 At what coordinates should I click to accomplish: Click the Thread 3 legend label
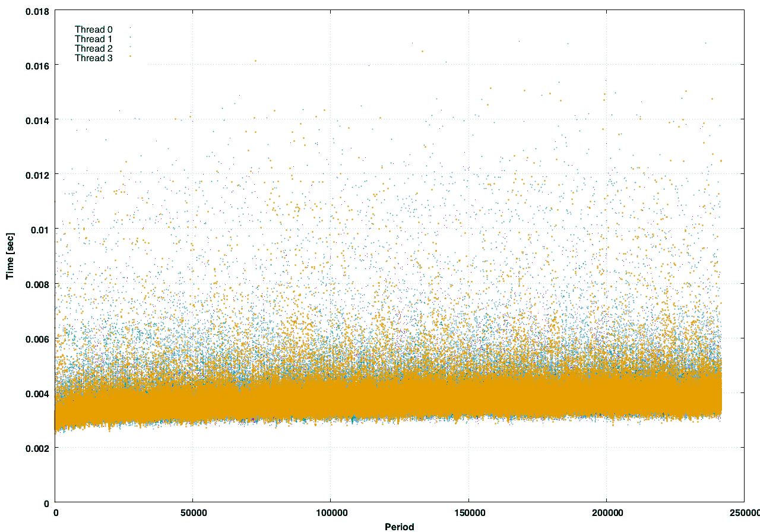point(93,58)
